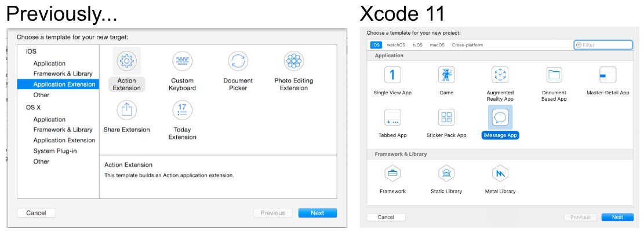Click the Framework & Library section header

coord(401,154)
